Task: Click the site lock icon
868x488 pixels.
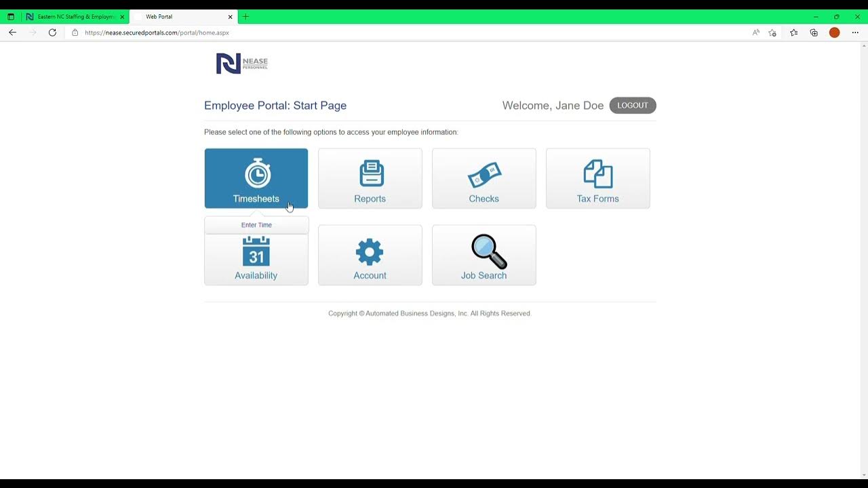Action: [75, 33]
